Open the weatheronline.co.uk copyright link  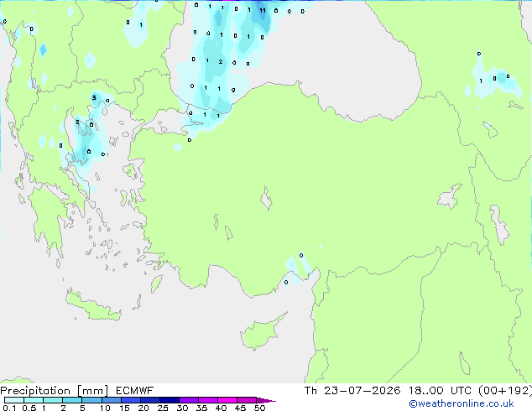click(462, 403)
